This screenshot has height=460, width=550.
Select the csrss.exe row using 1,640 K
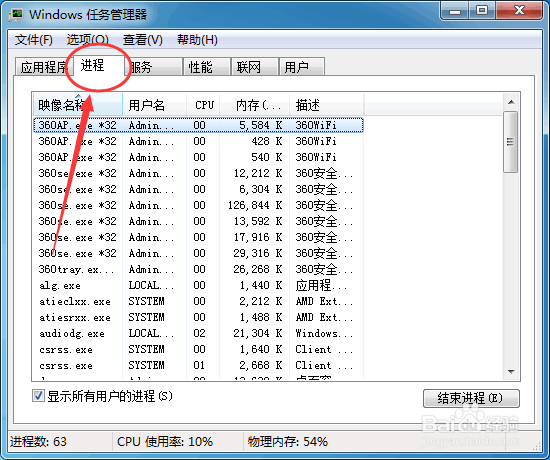click(198, 349)
